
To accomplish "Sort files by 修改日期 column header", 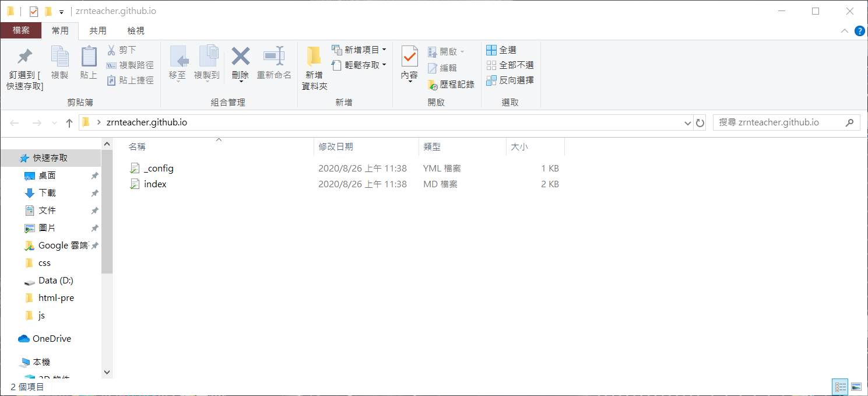I will click(x=336, y=147).
